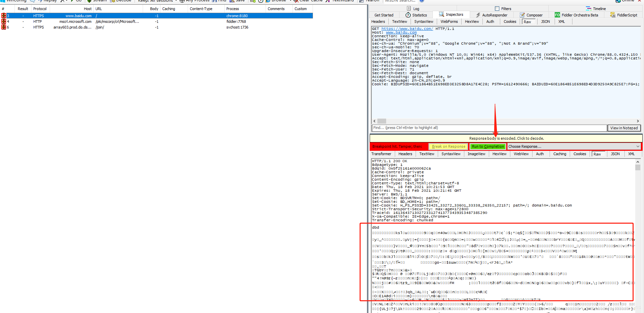The image size is (644, 313).
Task: Open the Choose Response dropdown
Action: [x=574, y=146]
